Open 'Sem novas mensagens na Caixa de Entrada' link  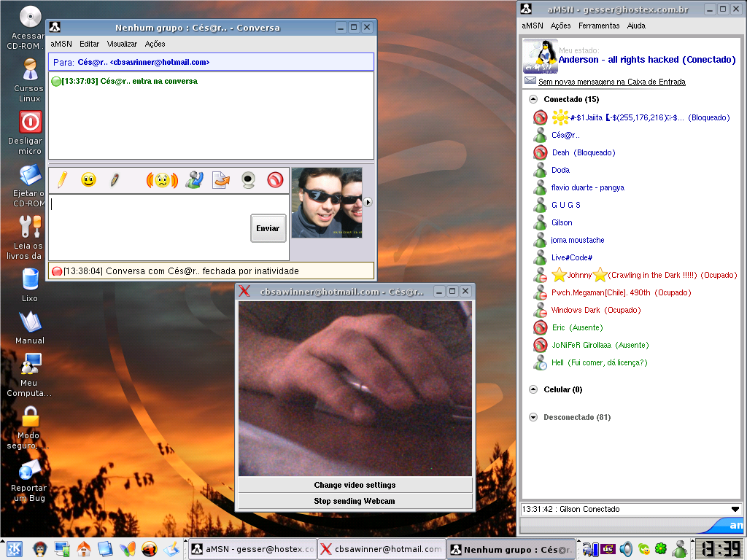click(612, 82)
